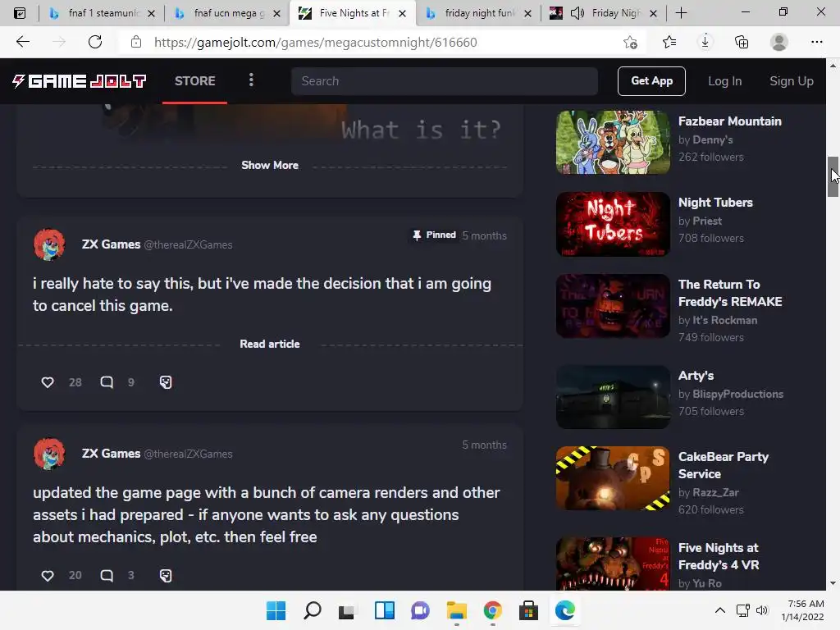Click the Game Jolt logo
Screen dimensions: 840x630
pos(80,81)
